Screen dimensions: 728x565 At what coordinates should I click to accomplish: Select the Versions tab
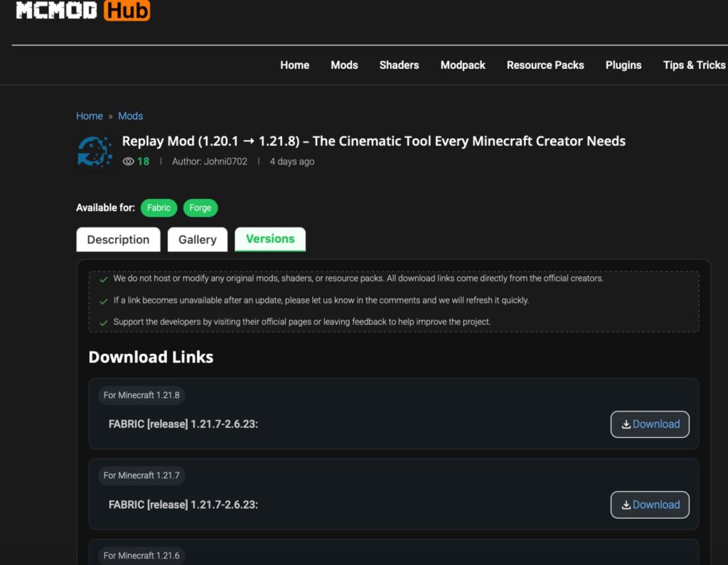tap(269, 239)
